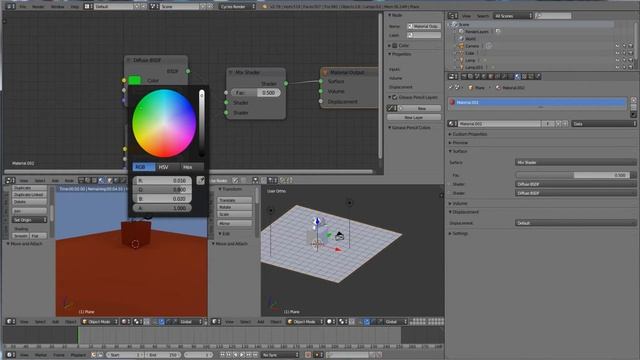Screen dimensions: 640x360
Task: Click the Material.002 sphere icon in breadcrumb
Action: (x=498, y=87)
